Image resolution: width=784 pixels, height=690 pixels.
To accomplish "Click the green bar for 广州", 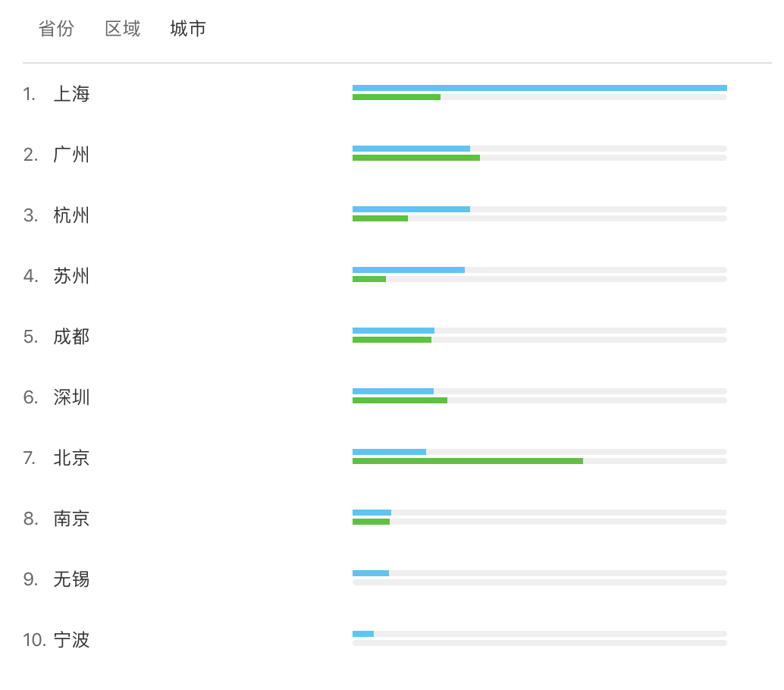I will click(x=416, y=158).
